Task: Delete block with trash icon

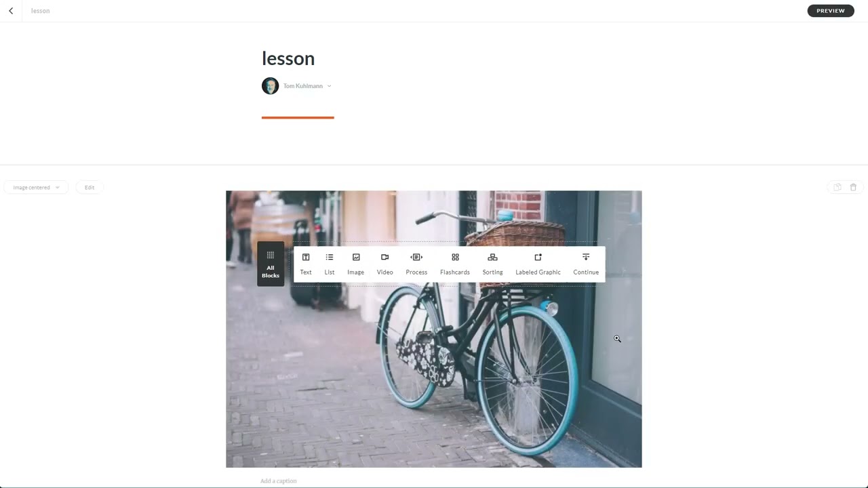Action: tap(854, 187)
